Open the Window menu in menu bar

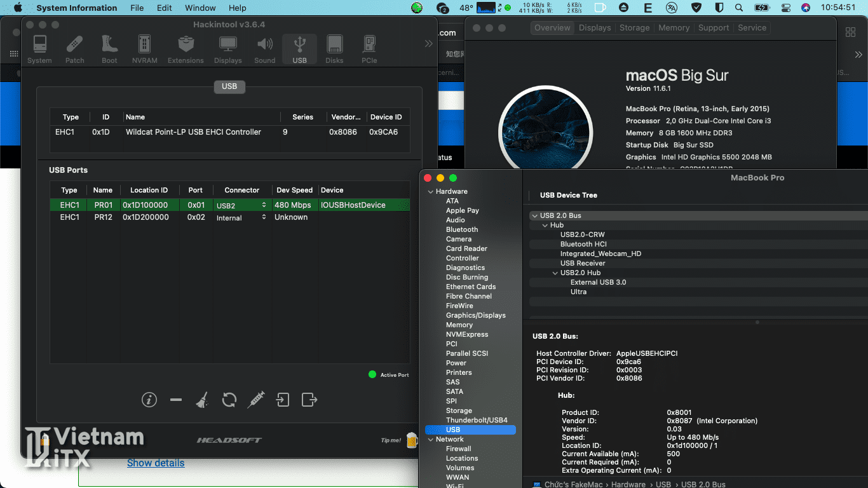[x=200, y=8]
